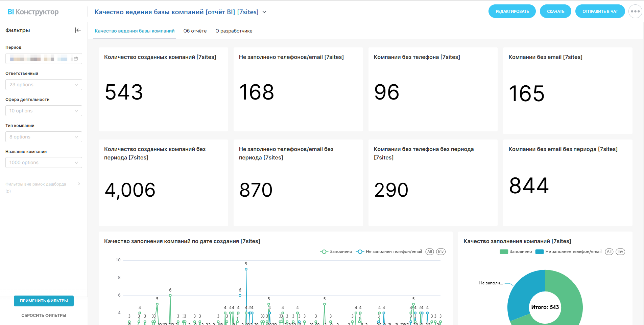This screenshot has width=644, height=325.
Task: Open the Сфера деятельности dropdown
Action: click(x=44, y=111)
